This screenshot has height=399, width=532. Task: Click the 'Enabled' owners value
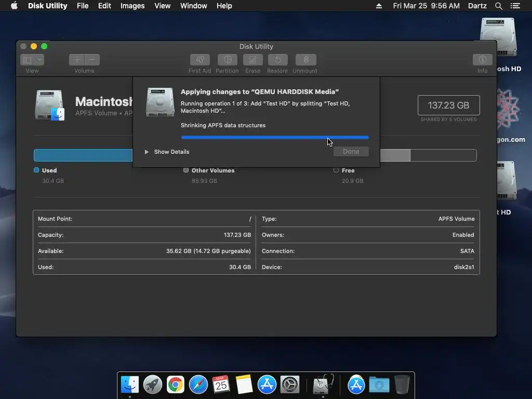(x=463, y=235)
